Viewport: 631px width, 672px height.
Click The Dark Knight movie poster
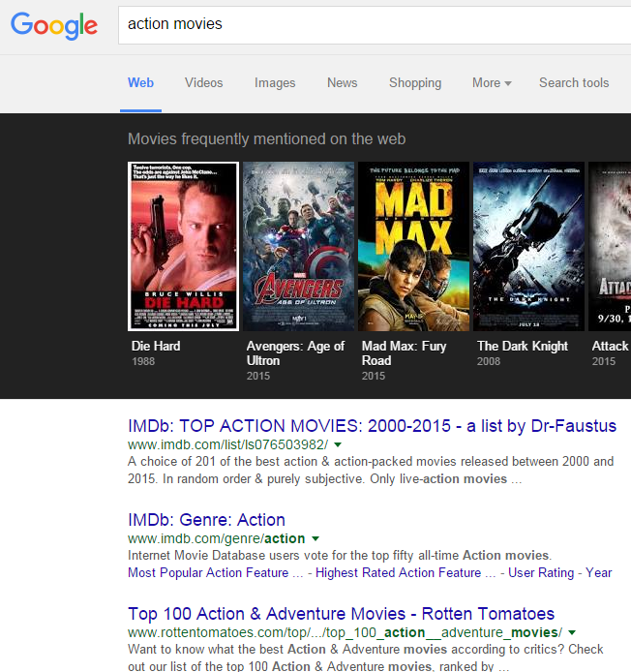[x=529, y=246]
